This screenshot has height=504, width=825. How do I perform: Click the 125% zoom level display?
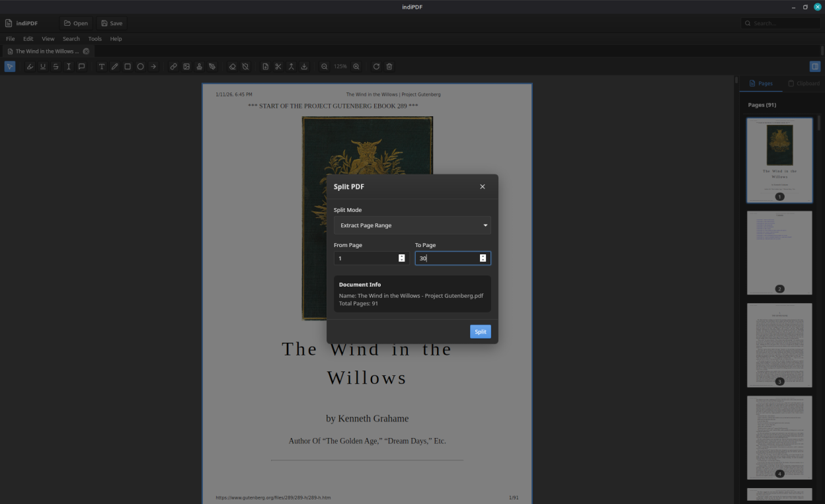pyautogui.click(x=340, y=67)
